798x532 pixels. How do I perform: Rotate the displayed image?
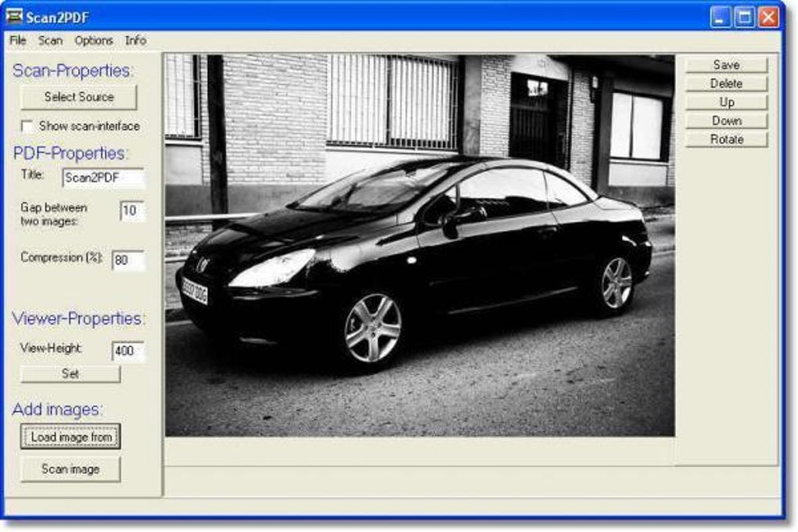[x=726, y=139]
